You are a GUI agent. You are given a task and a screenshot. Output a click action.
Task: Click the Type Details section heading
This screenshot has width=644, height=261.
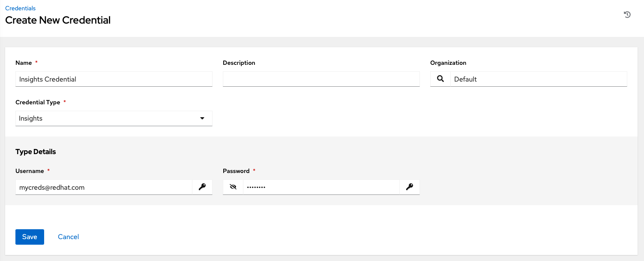click(36, 152)
